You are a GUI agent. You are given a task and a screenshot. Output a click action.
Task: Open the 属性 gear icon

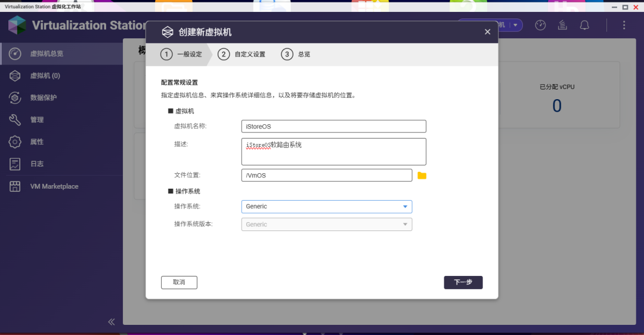(15, 142)
